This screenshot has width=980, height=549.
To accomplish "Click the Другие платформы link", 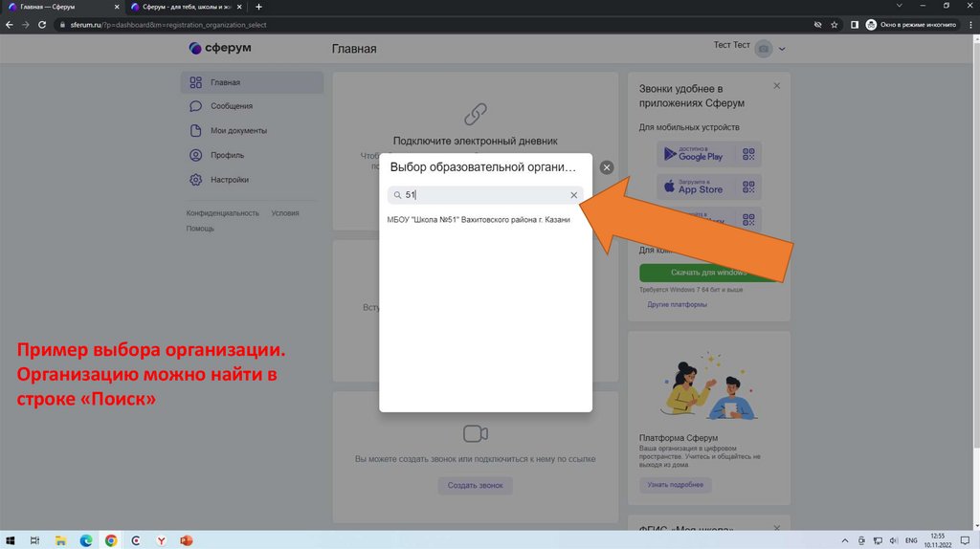I will (x=677, y=305).
